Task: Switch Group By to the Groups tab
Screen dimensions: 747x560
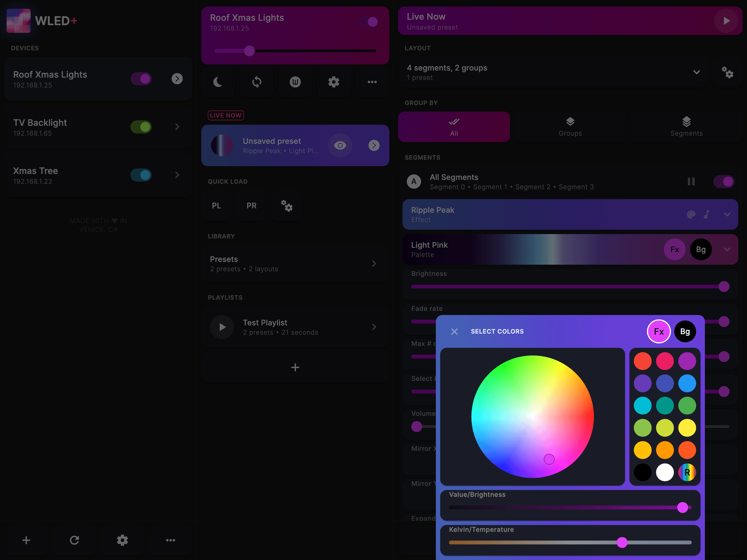Action: pyautogui.click(x=570, y=127)
